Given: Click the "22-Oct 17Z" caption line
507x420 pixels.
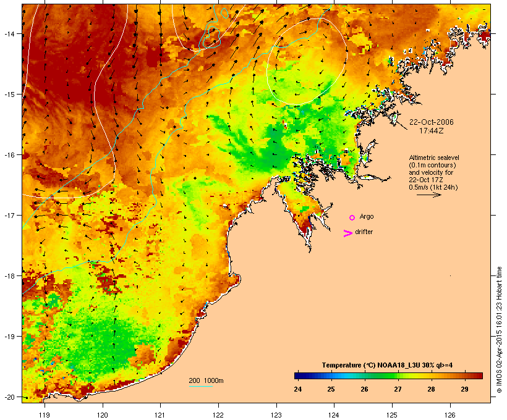Looking at the screenshot, I should pyautogui.click(x=426, y=180).
